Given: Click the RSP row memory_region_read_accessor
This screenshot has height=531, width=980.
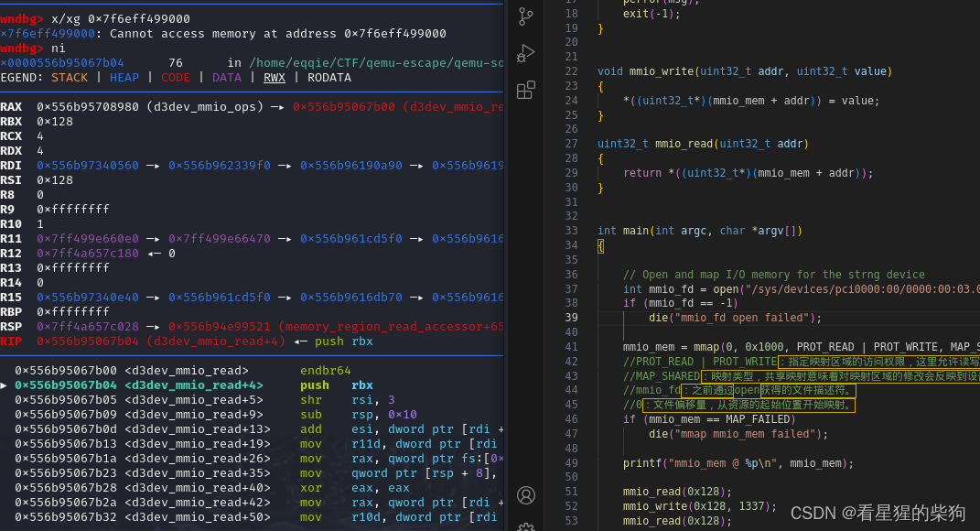Looking at the screenshot, I should pyautogui.click(x=252, y=327).
